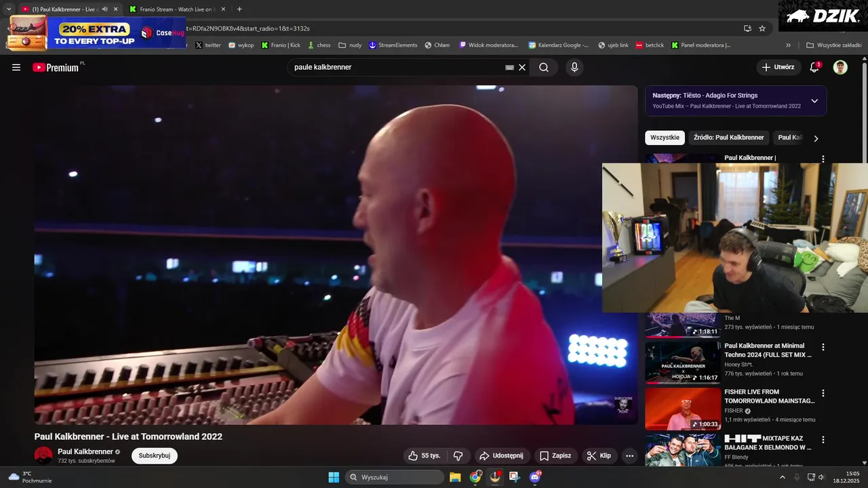Image resolution: width=868 pixels, height=488 pixels.
Task: Open Chrome from the taskbar
Action: pos(475,477)
